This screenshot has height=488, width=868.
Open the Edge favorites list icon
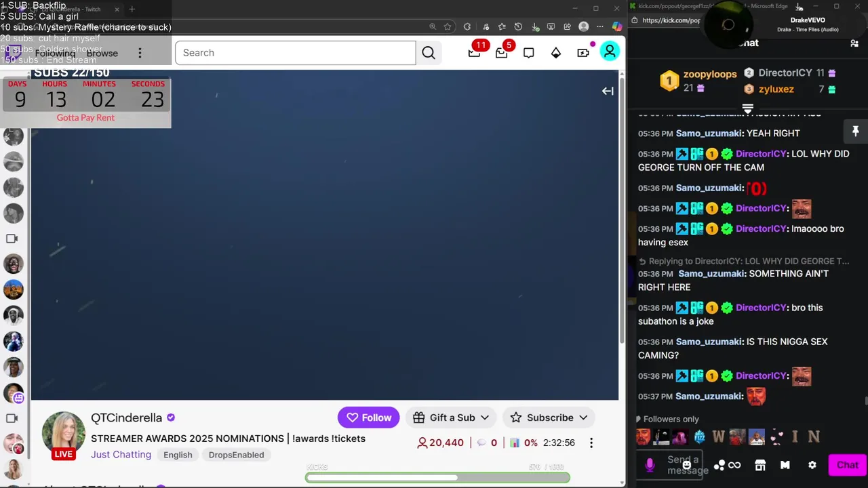[502, 26]
